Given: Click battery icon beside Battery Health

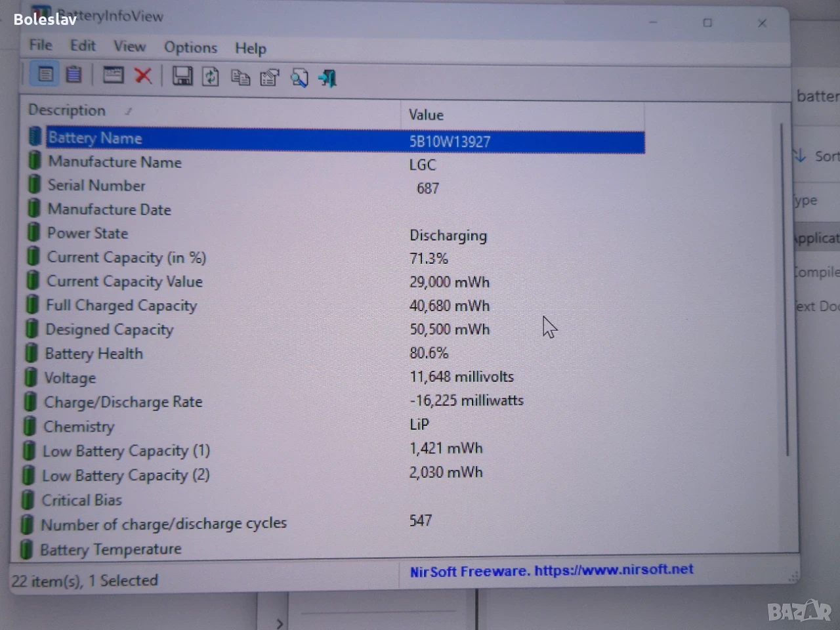Looking at the screenshot, I should (31, 353).
